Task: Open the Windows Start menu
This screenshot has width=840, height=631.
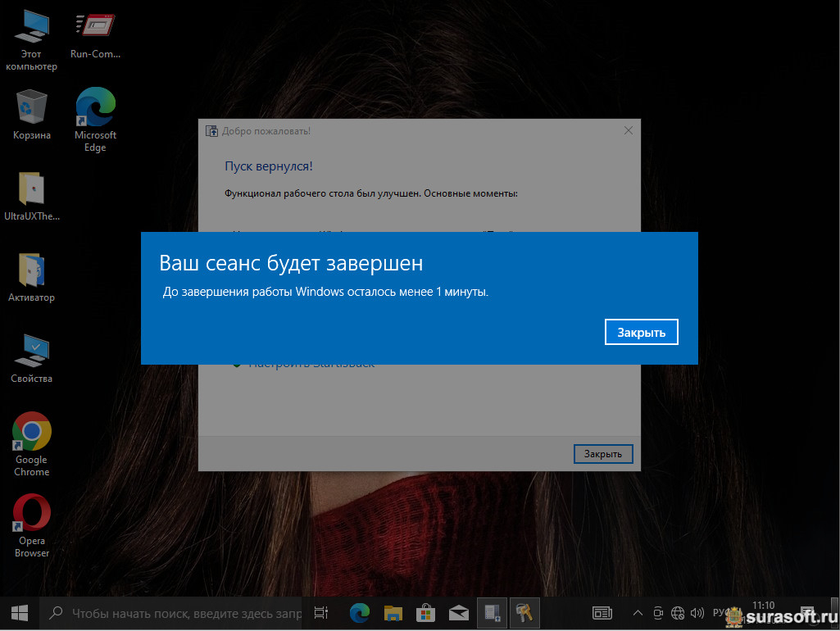Action: coord(20,612)
